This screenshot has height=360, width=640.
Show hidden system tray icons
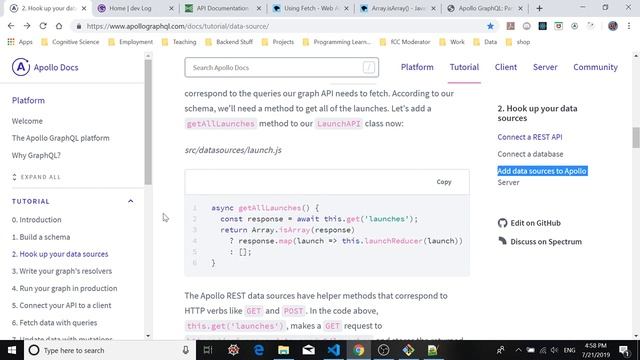point(518,350)
